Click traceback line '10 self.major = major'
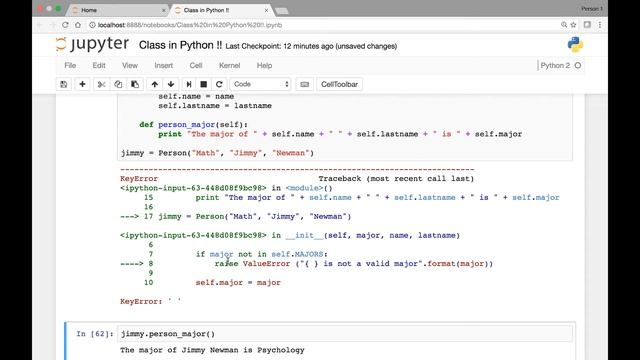 (x=212, y=282)
